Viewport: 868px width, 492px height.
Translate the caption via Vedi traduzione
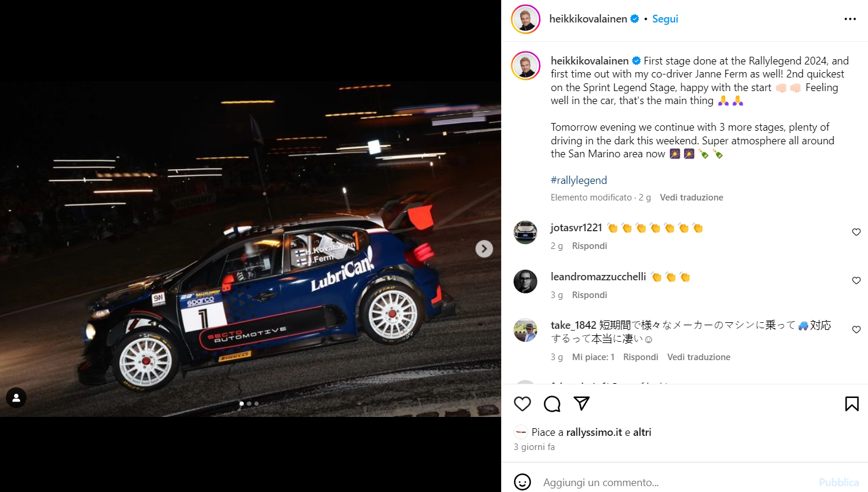click(x=692, y=198)
